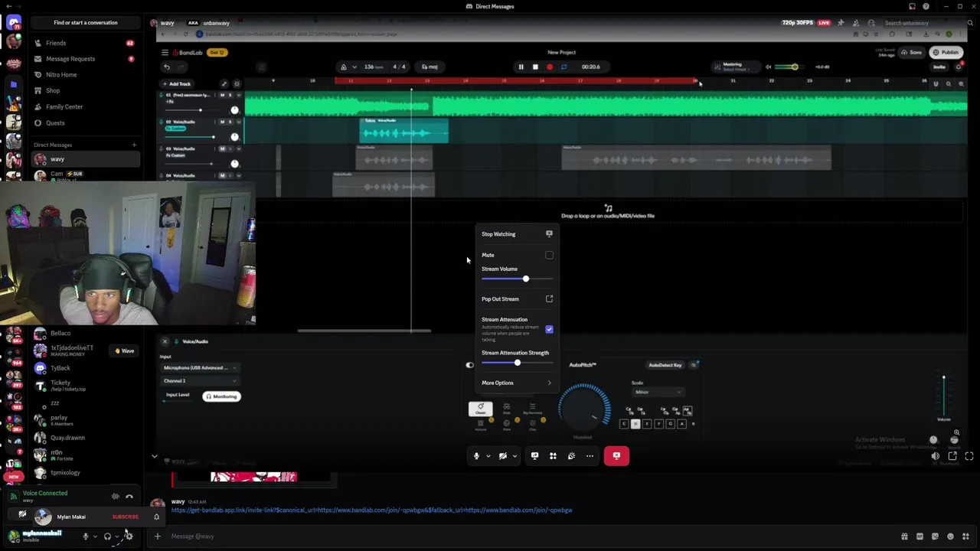This screenshot has width=980, height=551.
Task: Toggle the Mute checkbox for the stream
Action: 549,255
